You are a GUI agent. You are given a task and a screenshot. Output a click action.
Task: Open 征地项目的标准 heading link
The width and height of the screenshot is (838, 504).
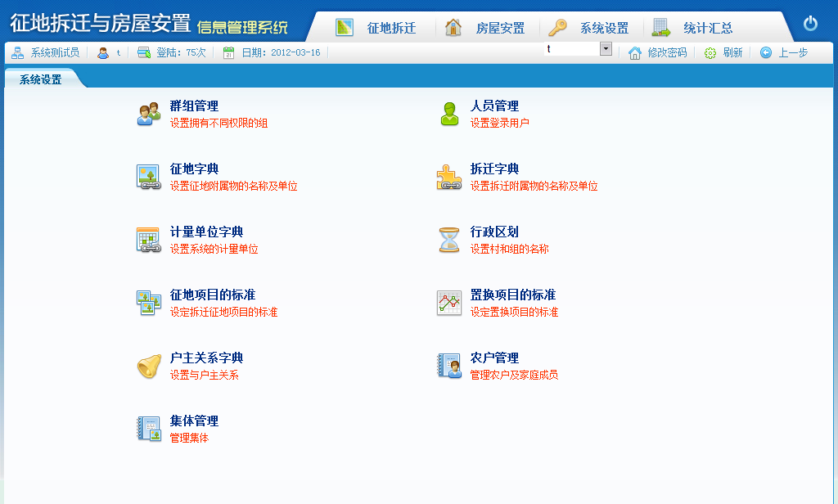[213, 295]
